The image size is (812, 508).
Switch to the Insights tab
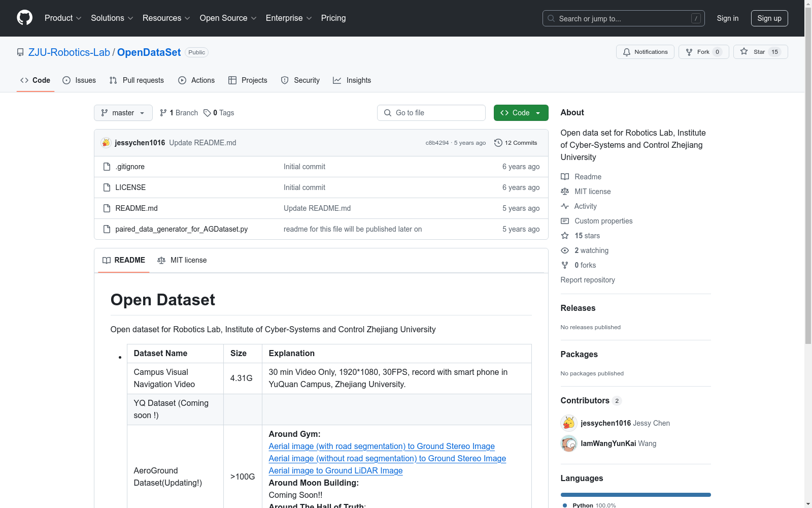(352, 80)
